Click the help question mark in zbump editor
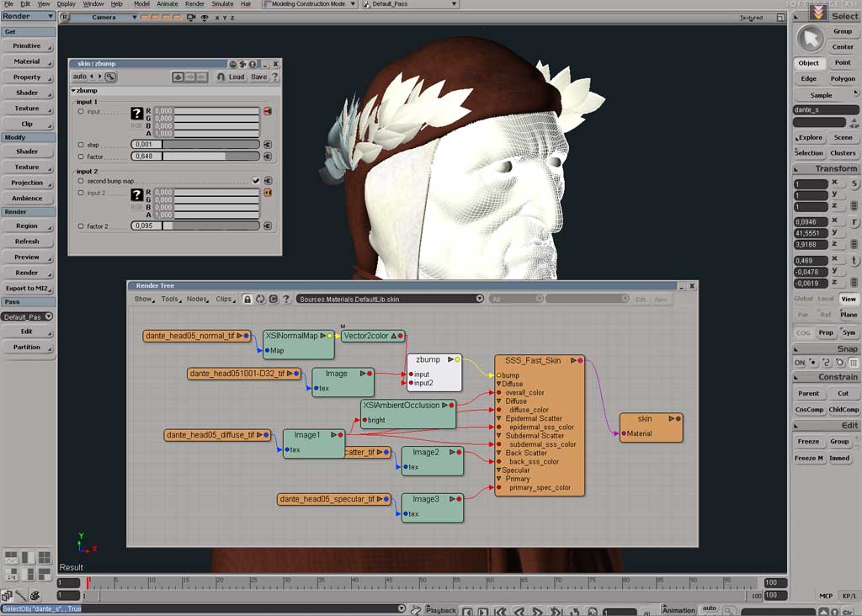 pyautogui.click(x=275, y=77)
